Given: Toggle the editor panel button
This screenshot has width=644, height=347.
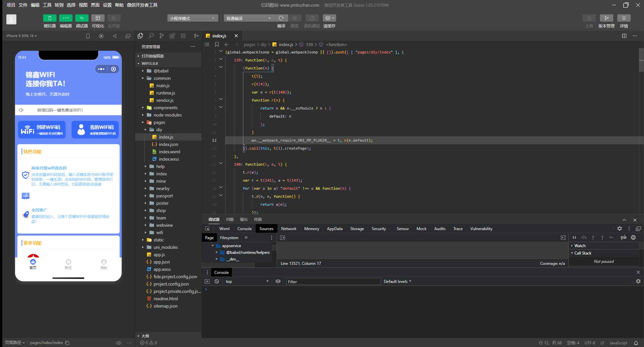Looking at the screenshot, I should tap(66, 18).
